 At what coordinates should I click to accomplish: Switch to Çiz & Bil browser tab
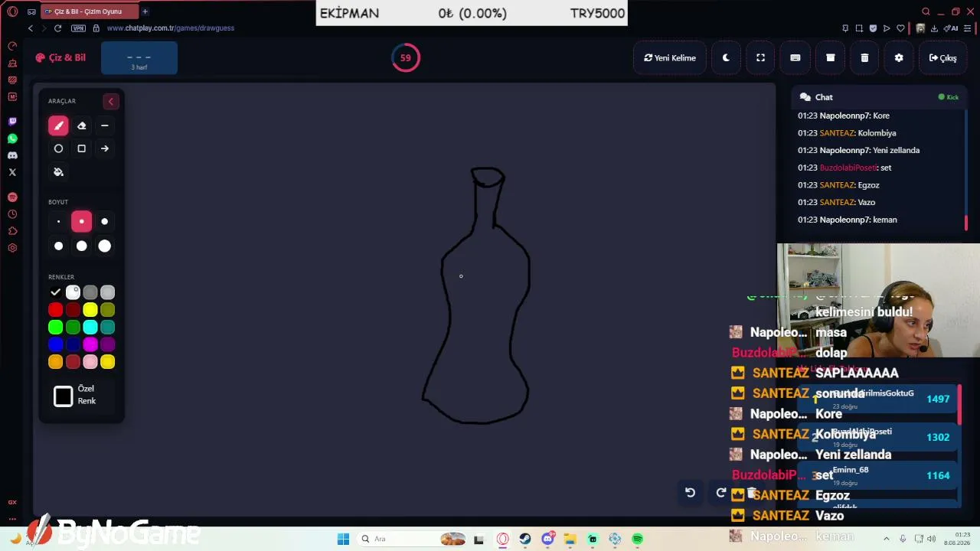coord(90,11)
